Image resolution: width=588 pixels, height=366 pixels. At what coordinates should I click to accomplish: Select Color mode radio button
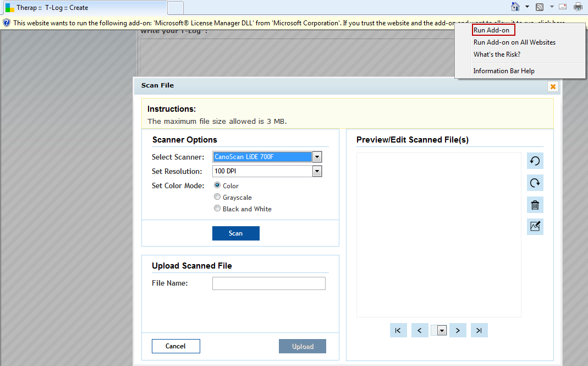[x=217, y=185]
